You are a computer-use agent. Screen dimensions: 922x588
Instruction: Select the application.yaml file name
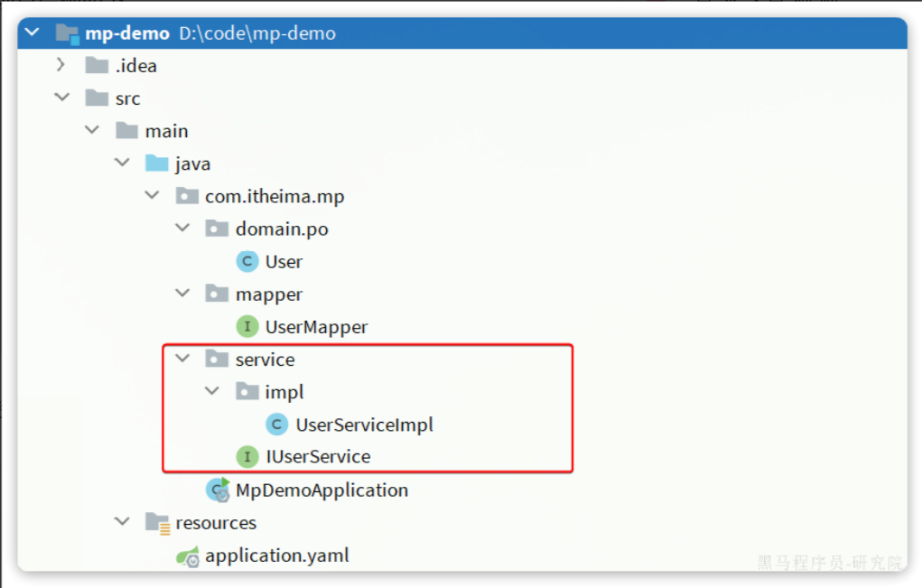pos(276,556)
